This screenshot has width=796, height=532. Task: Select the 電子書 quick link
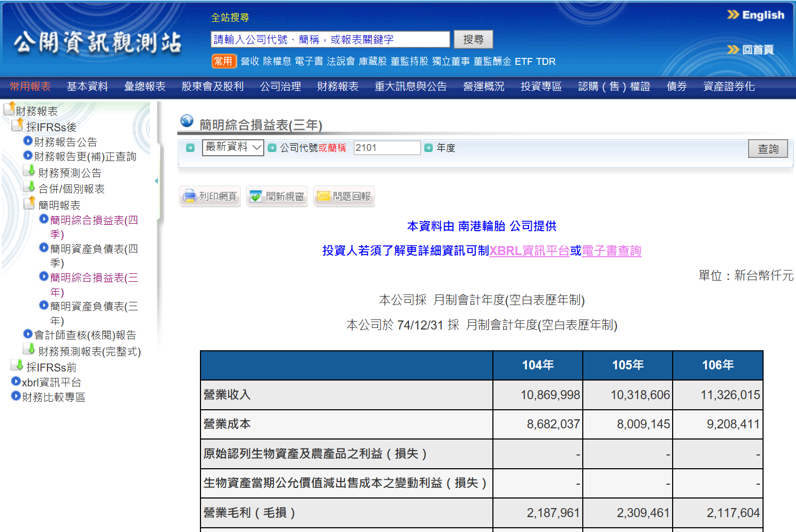tap(309, 61)
